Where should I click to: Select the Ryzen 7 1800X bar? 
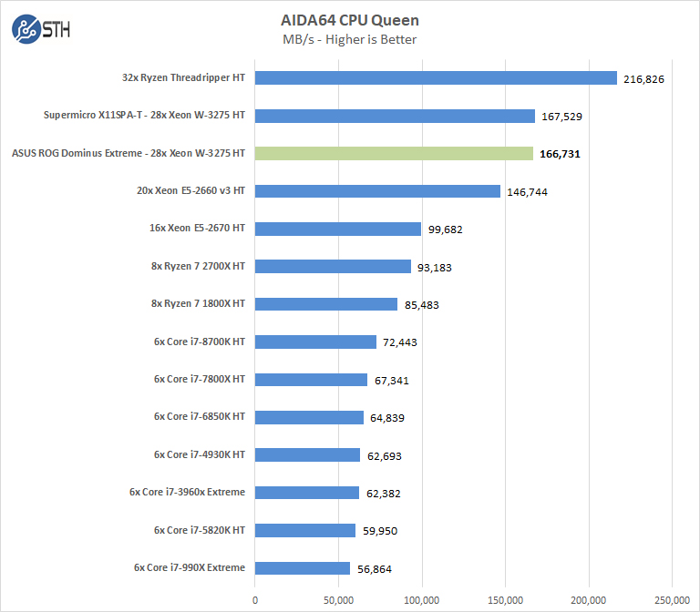pyautogui.click(x=326, y=304)
